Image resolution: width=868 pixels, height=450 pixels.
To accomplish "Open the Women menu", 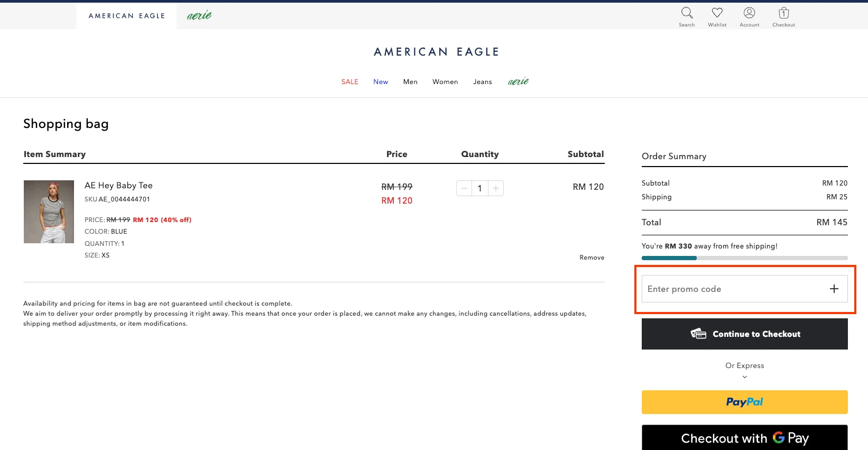I will pos(445,82).
